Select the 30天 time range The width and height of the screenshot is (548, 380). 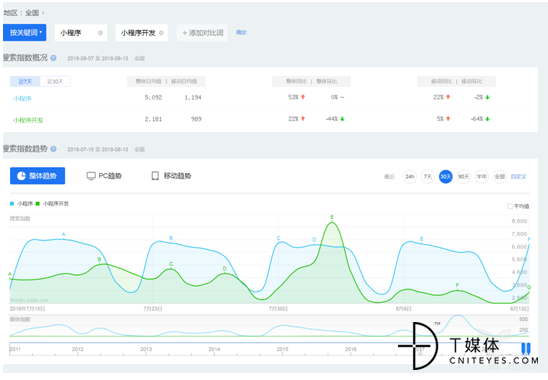[446, 177]
